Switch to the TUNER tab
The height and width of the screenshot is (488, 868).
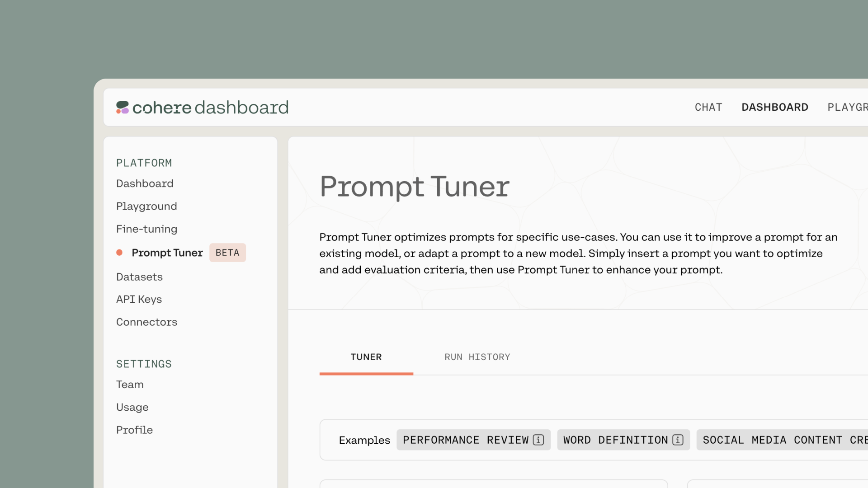click(x=366, y=357)
